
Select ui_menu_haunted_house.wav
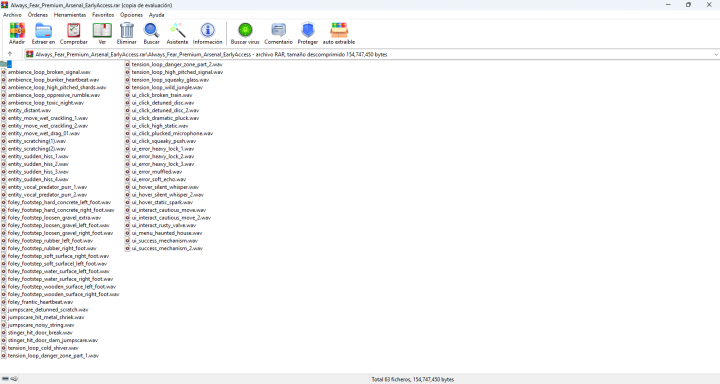pyautogui.click(x=164, y=233)
